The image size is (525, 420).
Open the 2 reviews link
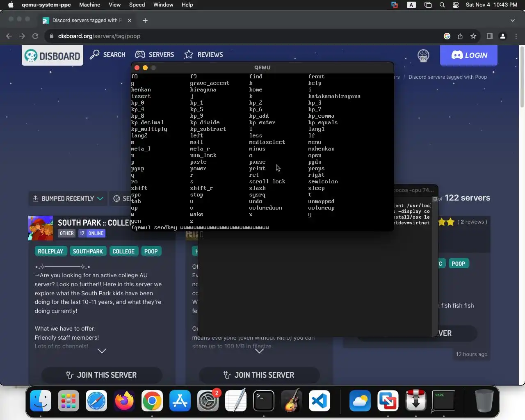point(472,222)
